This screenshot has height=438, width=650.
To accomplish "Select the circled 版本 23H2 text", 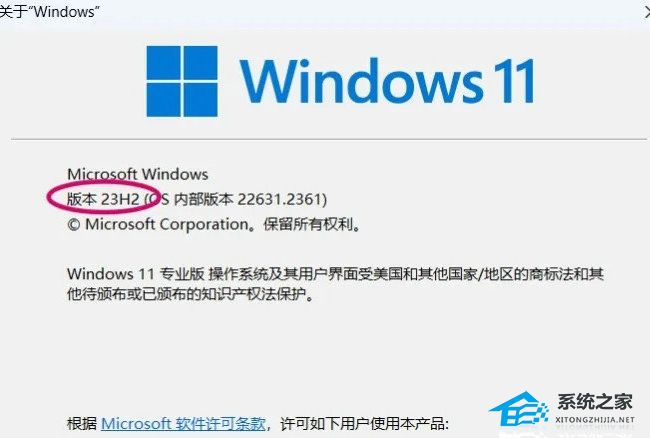I will click(x=103, y=199).
